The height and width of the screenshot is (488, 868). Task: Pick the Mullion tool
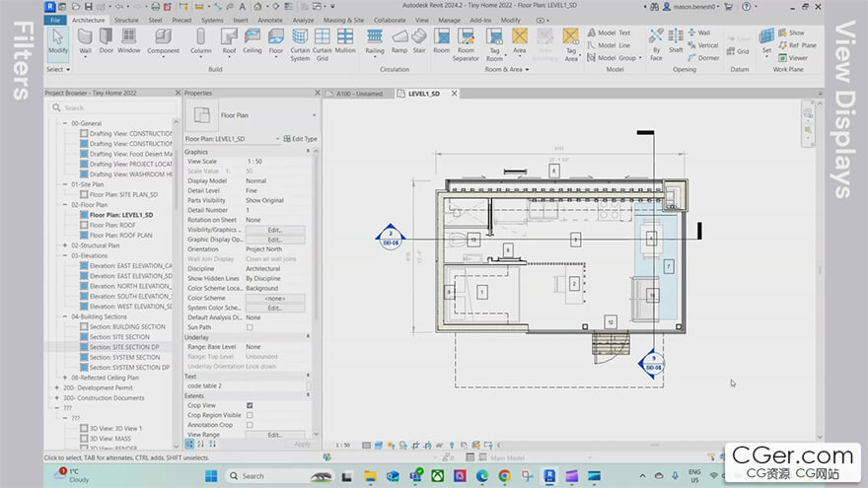[x=345, y=41]
